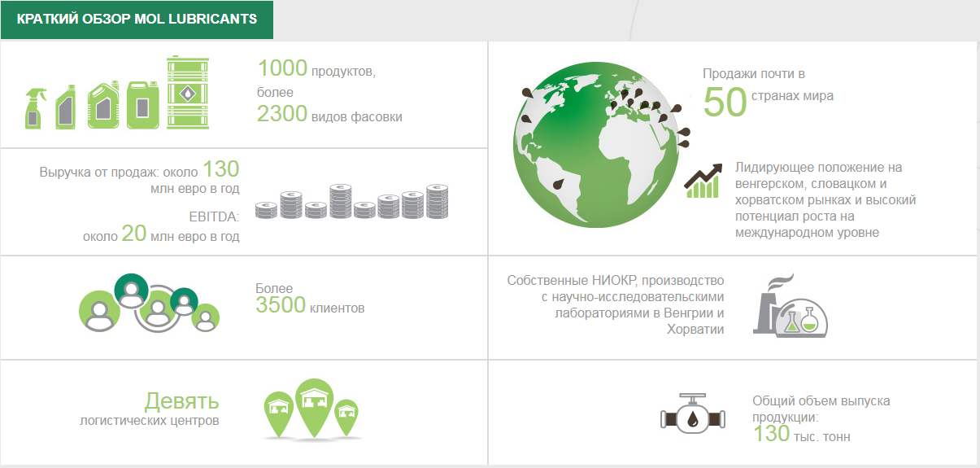980x468 pixels.
Task: Click the small oil bottle icon next to sprayer
Action: (x=67, y=107)
